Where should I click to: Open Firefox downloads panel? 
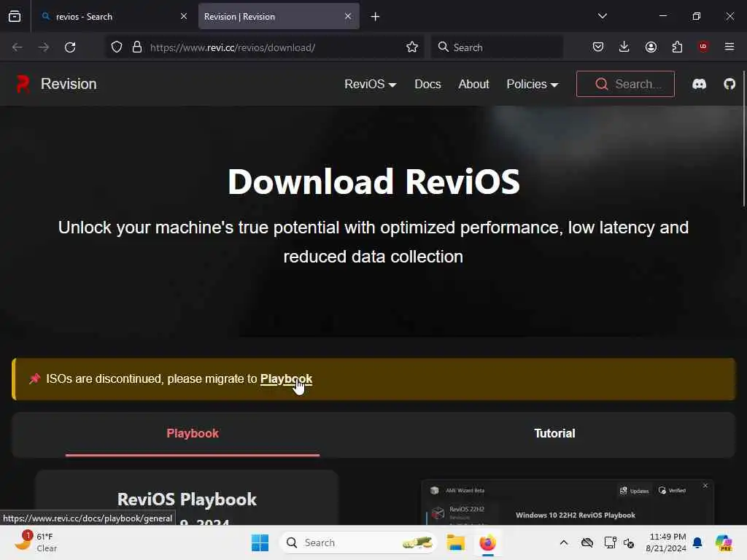[624, 47]
